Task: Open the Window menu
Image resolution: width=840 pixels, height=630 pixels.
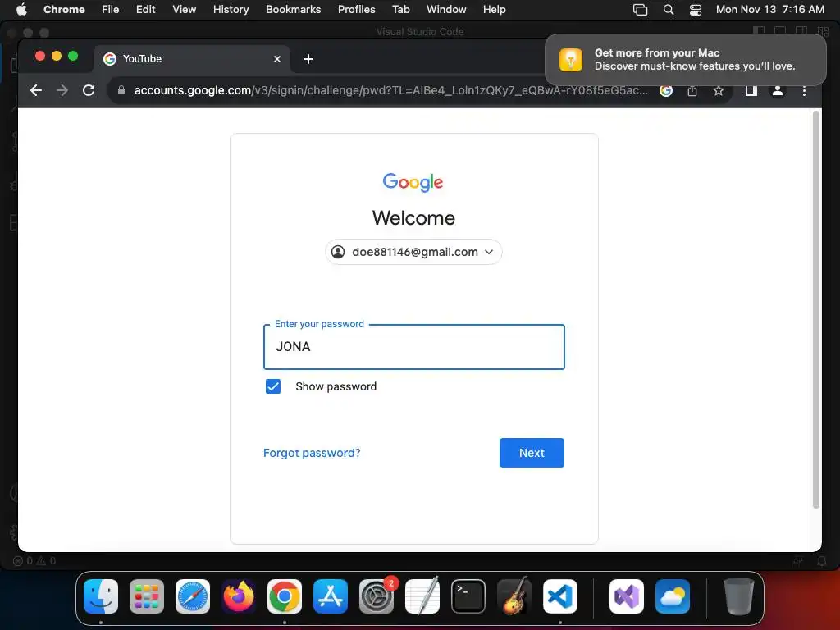Action: [446, 9]
